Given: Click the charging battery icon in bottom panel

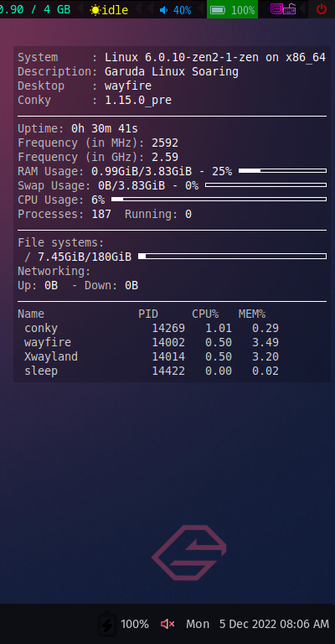Looking at the screenshot, I should click(107, 625).
